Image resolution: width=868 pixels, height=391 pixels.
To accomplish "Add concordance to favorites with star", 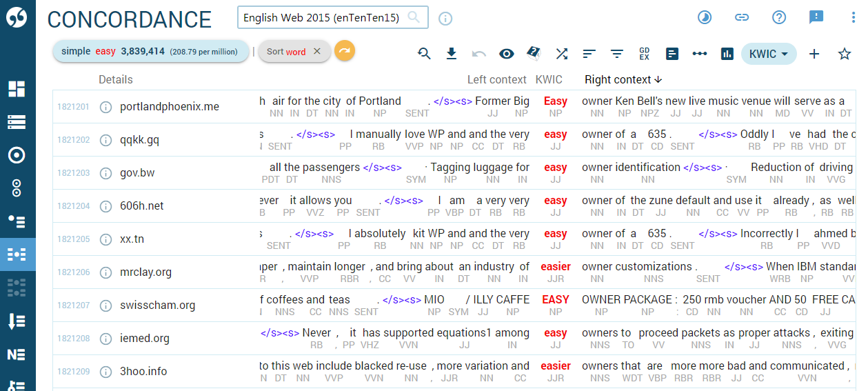I will [x=845, y=54].
